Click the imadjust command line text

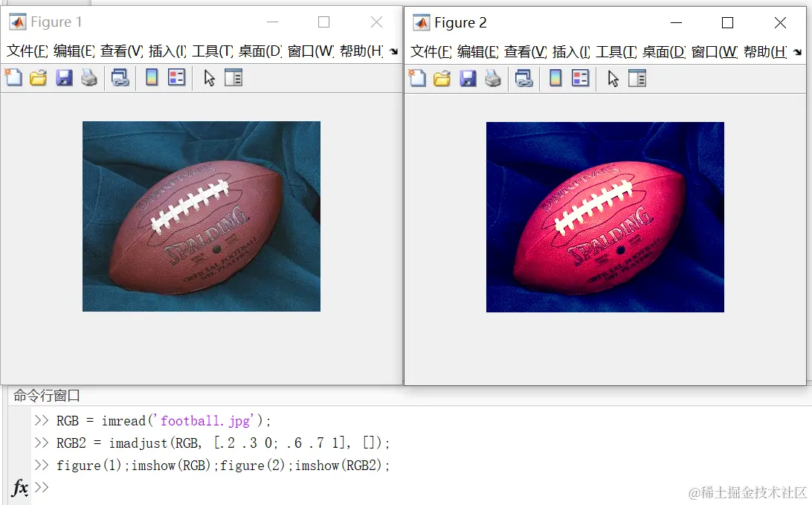[222, 443]
